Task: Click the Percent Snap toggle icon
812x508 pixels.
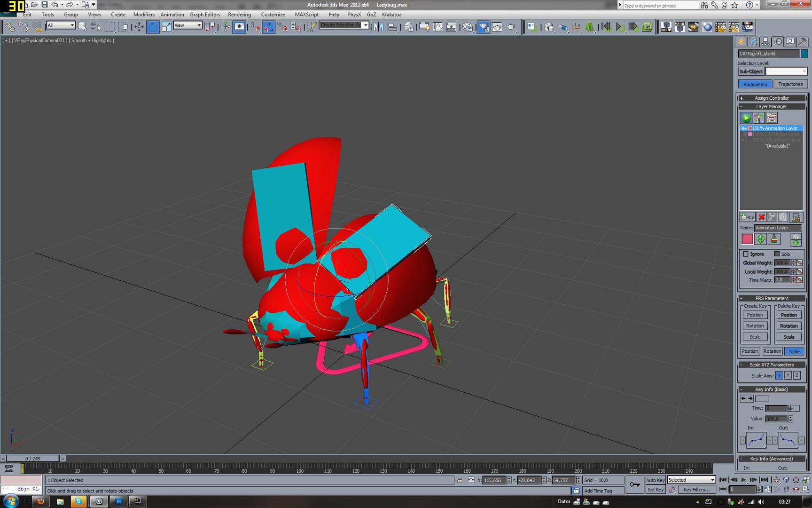Action: 282,27
